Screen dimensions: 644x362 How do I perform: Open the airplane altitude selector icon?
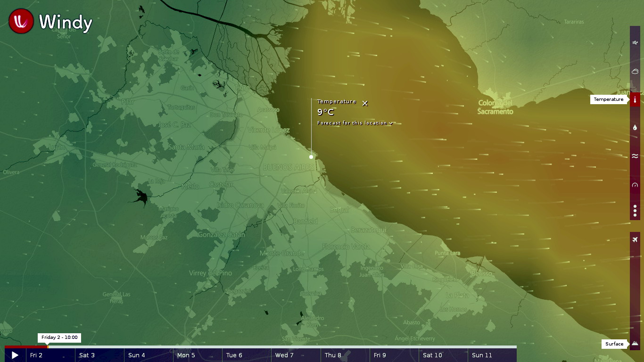click(x=635, y=240)
